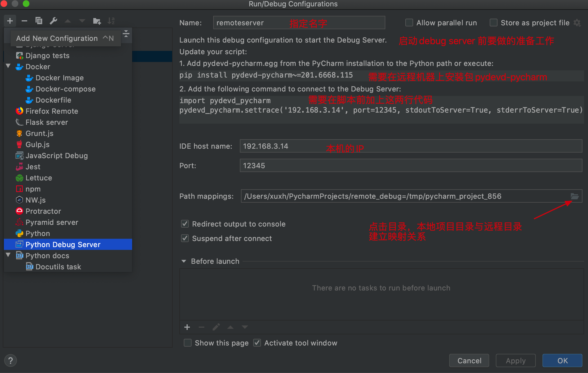Select Docker-compose configuration type
Image resolution: width=588 pixels, height=373 pixels.
[x=68, y=89]
